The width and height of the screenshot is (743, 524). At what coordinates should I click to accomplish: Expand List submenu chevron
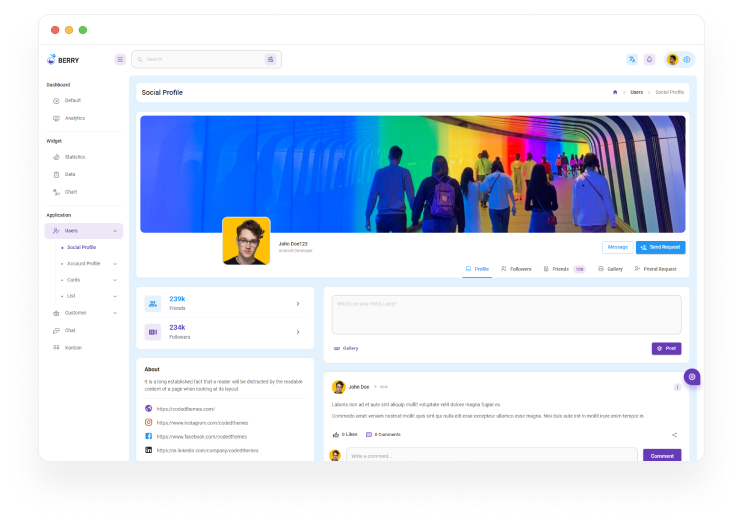[x=115, y=296]
